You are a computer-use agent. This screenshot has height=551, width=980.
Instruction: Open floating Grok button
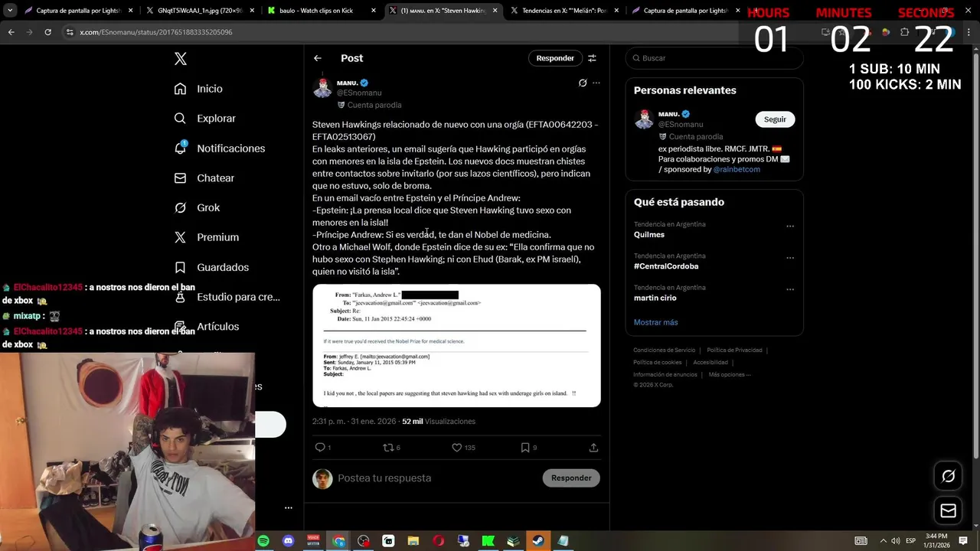pyautogui.click(x=948, y=476)
